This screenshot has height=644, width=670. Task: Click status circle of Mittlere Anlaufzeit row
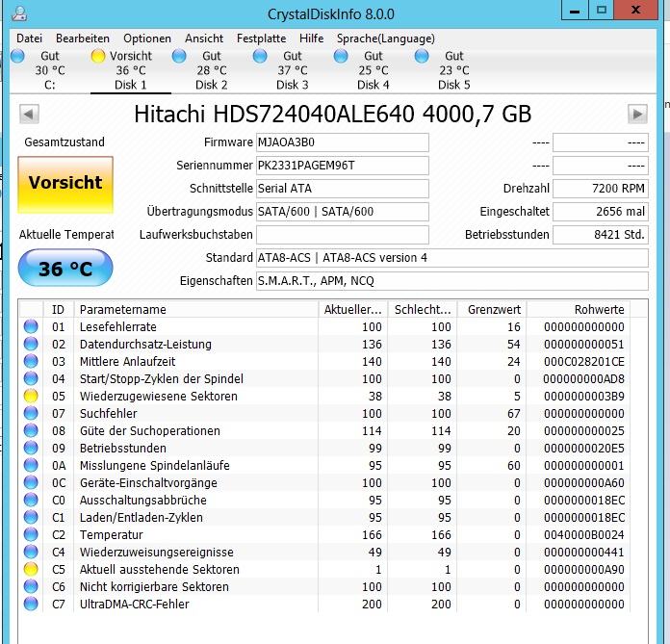pos(31,362)
